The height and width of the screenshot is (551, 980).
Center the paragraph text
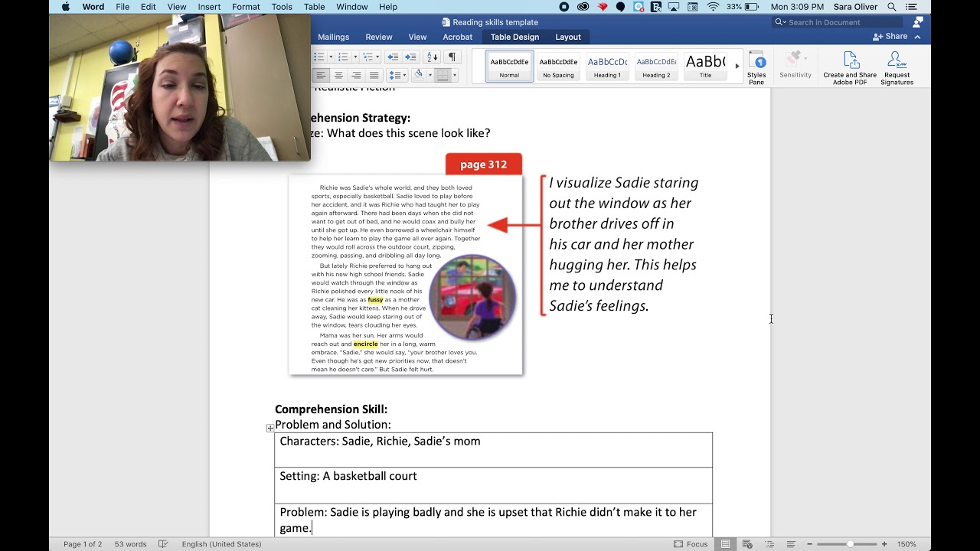pyautogui.click(x=338, y=75)
